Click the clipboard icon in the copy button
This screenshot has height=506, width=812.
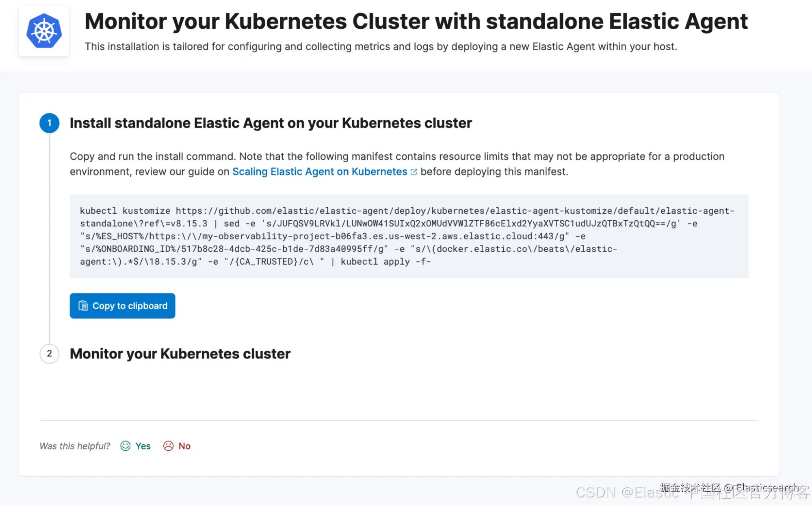(x=83, y=306)
